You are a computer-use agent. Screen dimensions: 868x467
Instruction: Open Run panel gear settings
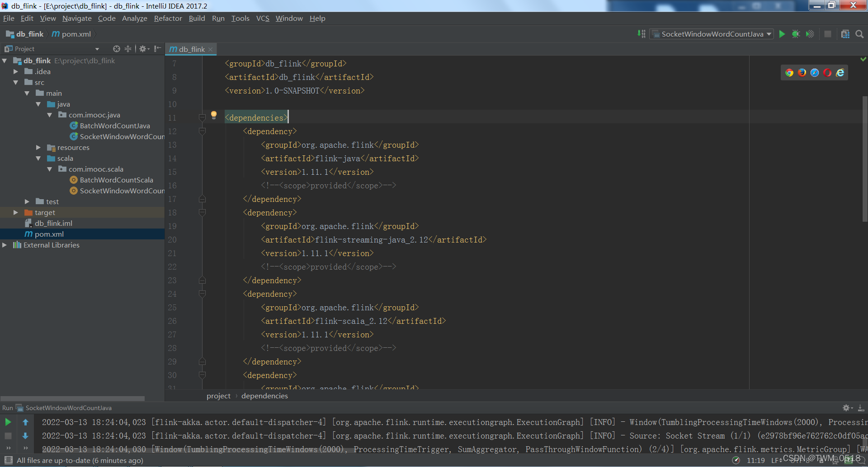coord(848,408)
